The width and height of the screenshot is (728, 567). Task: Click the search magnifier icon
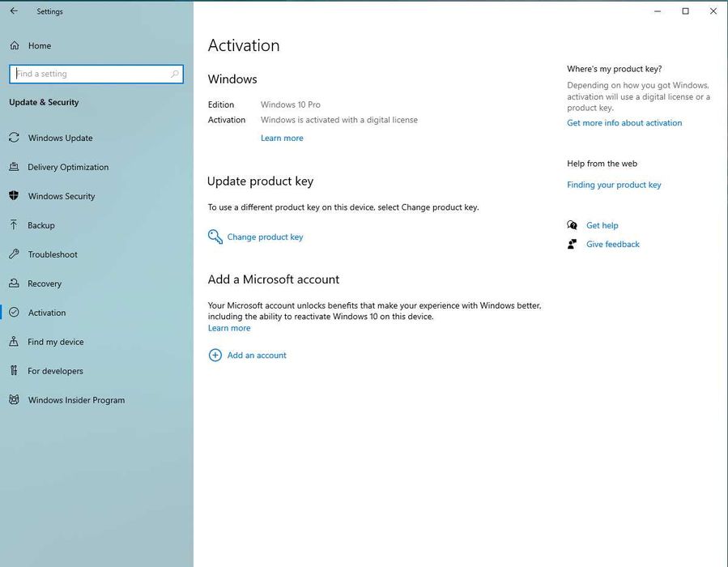tap(174, 74)
